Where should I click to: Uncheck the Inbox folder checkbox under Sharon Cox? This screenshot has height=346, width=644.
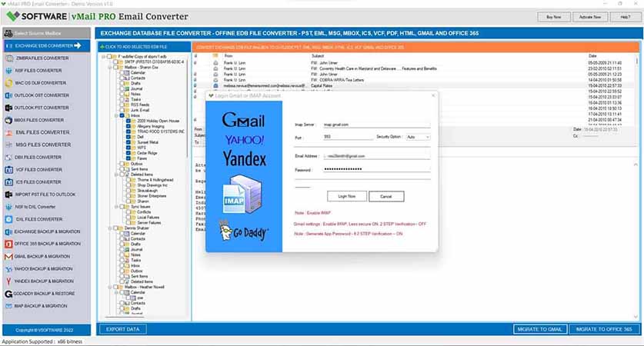[x=122, y=116]
